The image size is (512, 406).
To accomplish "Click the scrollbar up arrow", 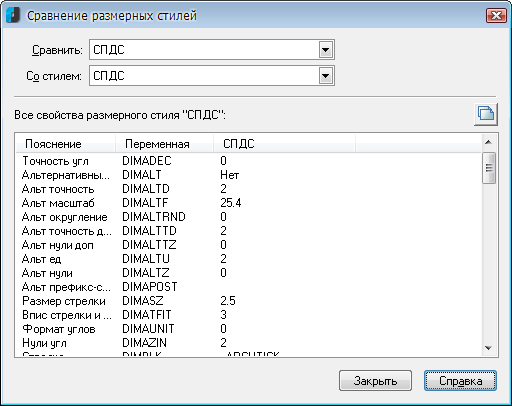I will [489, 142].
